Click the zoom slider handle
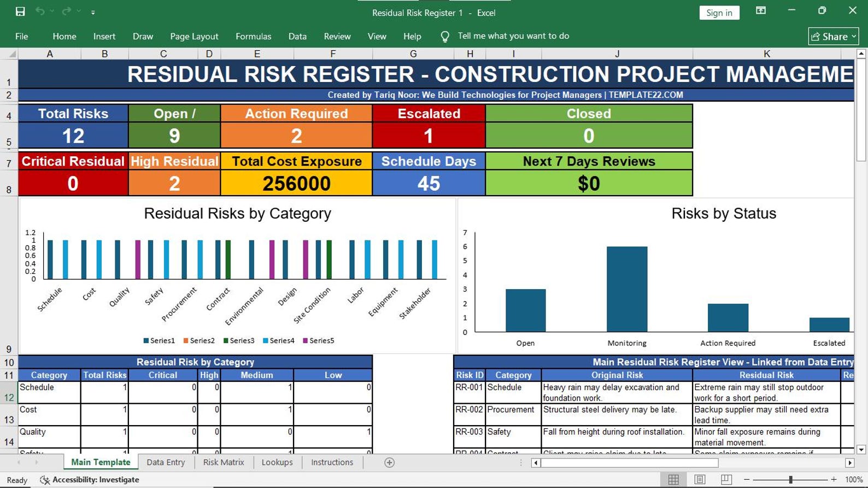 [790, 480]
